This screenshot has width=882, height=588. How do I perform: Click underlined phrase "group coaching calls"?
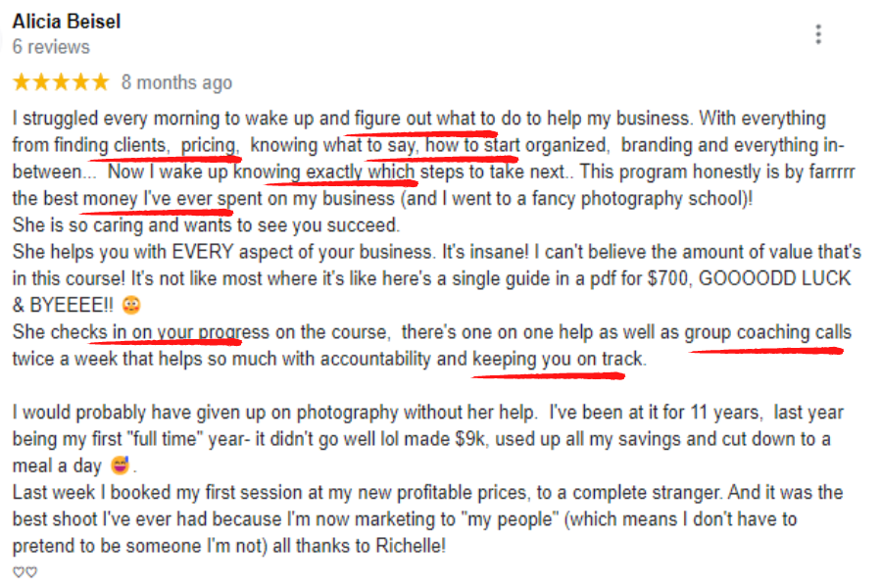(767, 332)
